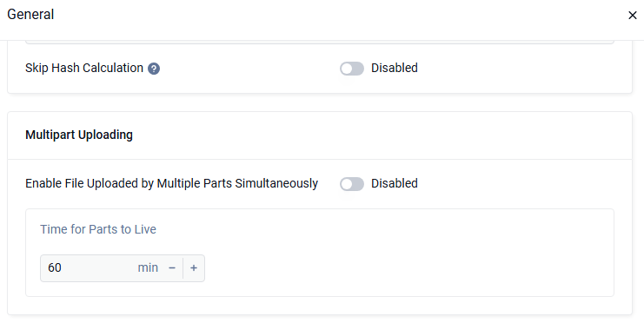
Task: Decrease Time for Parts to Live with minus
Action: [x=172, y=268]
